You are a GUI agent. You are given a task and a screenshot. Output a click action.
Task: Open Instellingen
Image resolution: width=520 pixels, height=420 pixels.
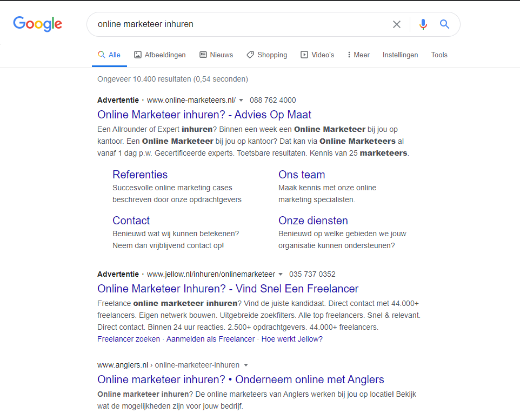pos(401,55)
